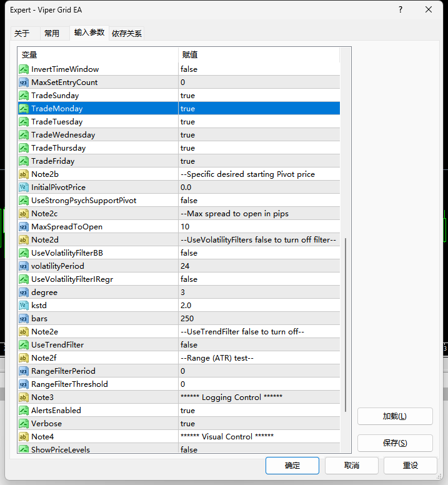Click the degree integer type icon
Image resolution: width=448 pixels, height=485 pixels.
pyautogui.click(x=24, y=292)
